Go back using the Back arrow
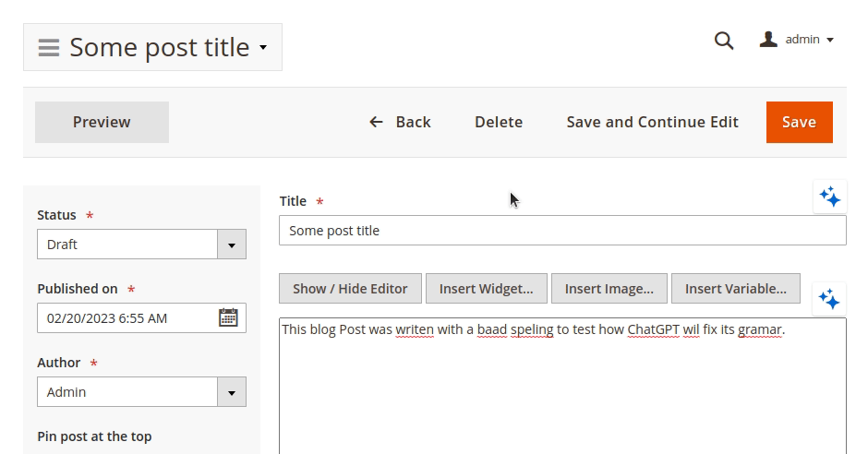Image resolution: width=868 pixels, height=454 pixels. coord(400,122)
